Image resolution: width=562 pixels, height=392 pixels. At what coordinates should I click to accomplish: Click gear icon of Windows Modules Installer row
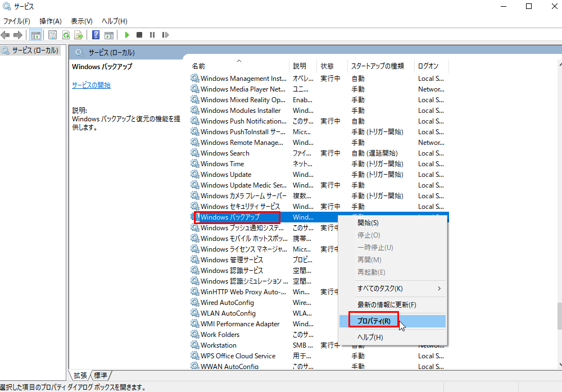[194, 111]
